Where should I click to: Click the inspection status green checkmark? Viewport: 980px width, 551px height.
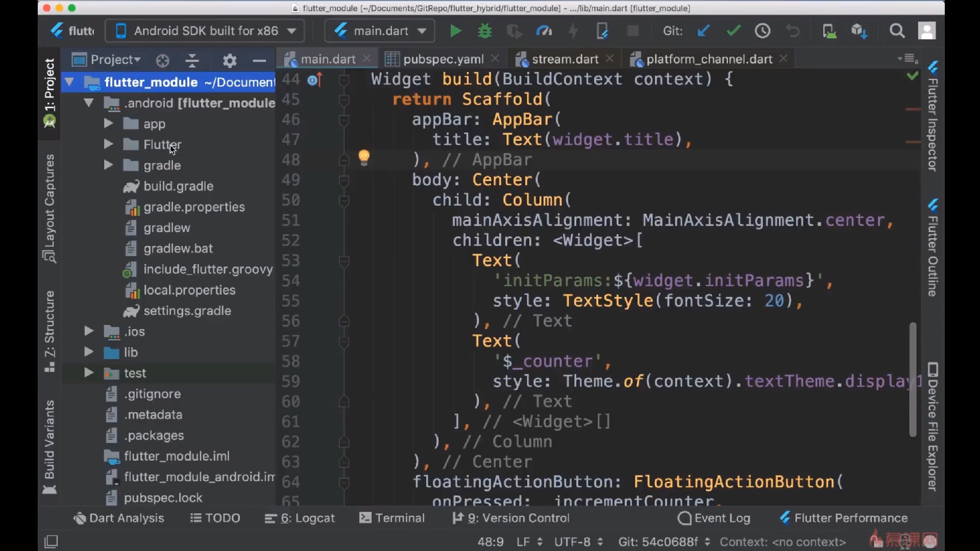point(913,76)
